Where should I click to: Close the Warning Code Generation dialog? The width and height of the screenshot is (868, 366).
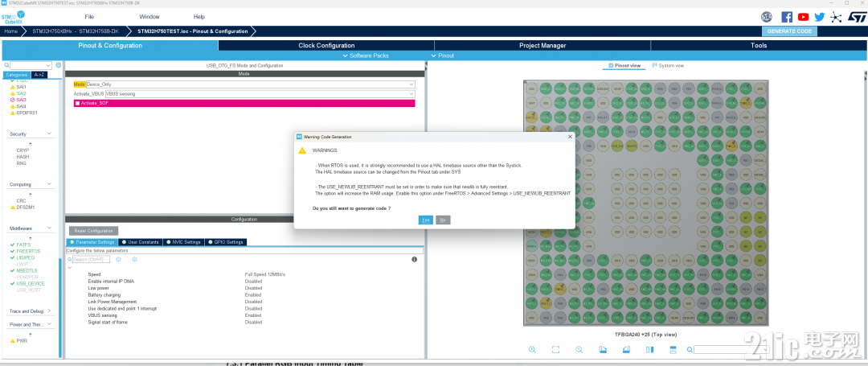click(x=570, y=137)
